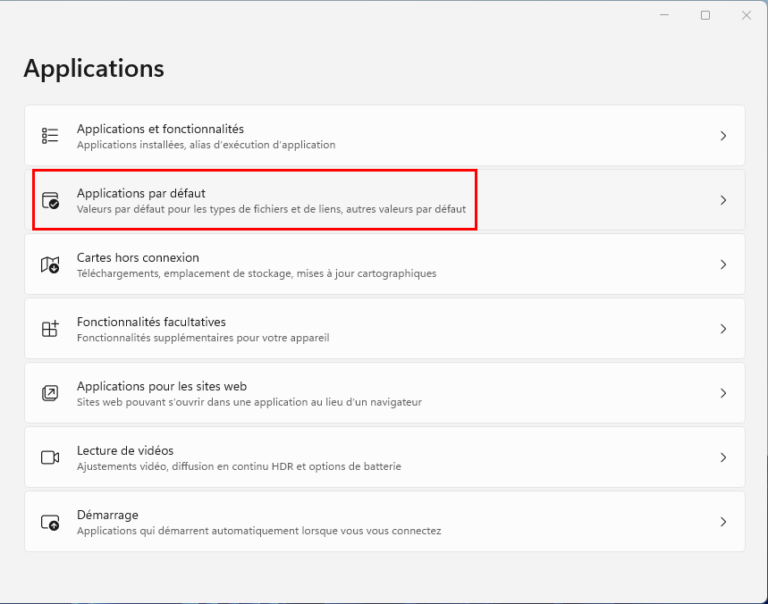768x604 pixels.
Task: Maximize the Settings window
Action: (x=705, y=15)
